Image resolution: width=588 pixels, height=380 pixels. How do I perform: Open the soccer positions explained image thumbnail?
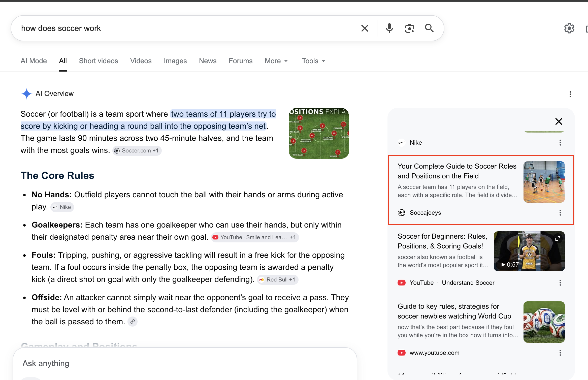pos(319,133)
